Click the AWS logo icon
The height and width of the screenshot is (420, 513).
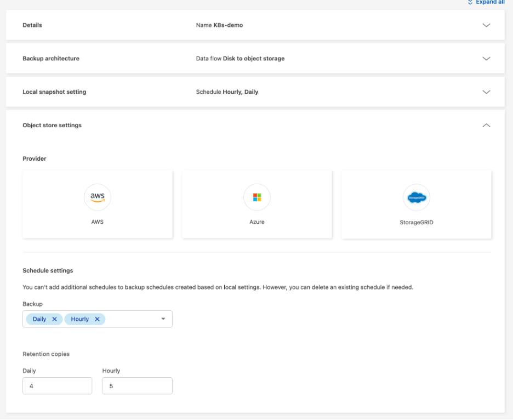point(98,197)
